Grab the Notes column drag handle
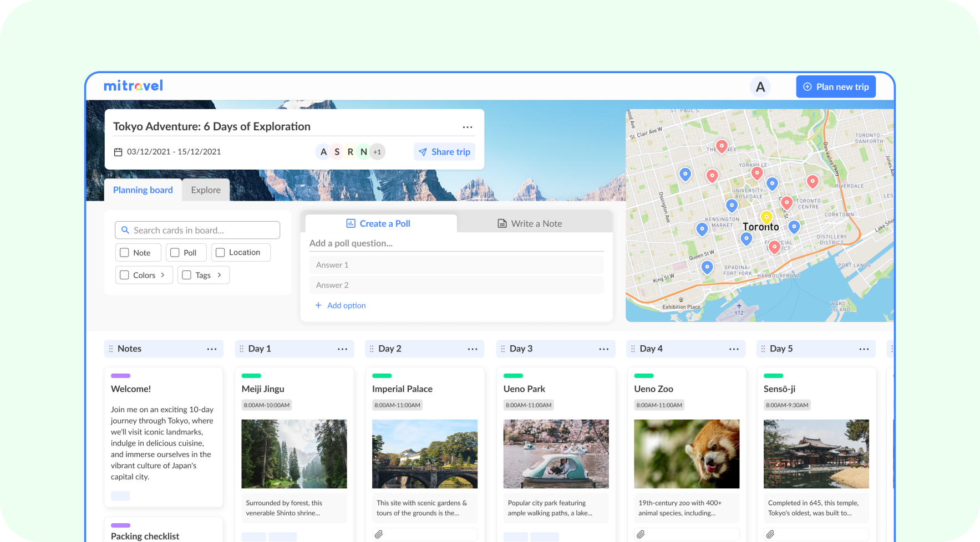The width and height of the screenshot is (980, 542). click(x=111, y=349)
